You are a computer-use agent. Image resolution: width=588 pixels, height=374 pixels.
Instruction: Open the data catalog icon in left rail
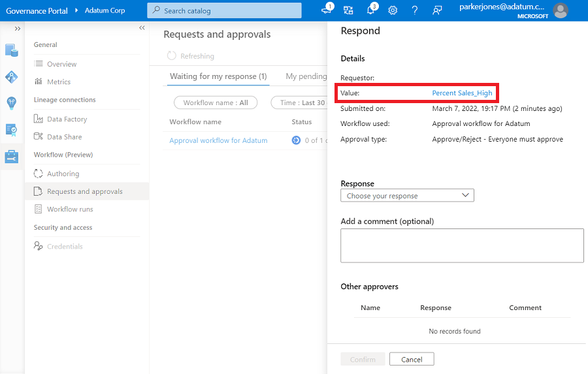12,50
